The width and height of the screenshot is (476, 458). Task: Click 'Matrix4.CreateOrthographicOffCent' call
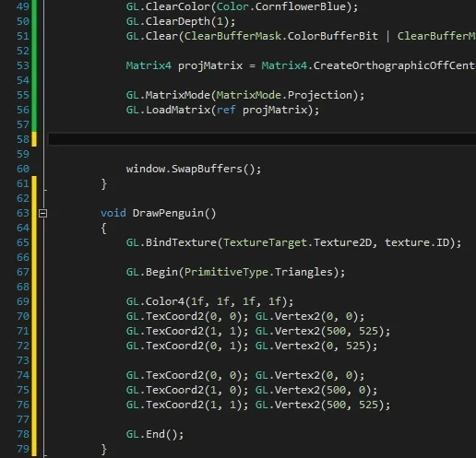pyautogui.click(x=368, y=65)
